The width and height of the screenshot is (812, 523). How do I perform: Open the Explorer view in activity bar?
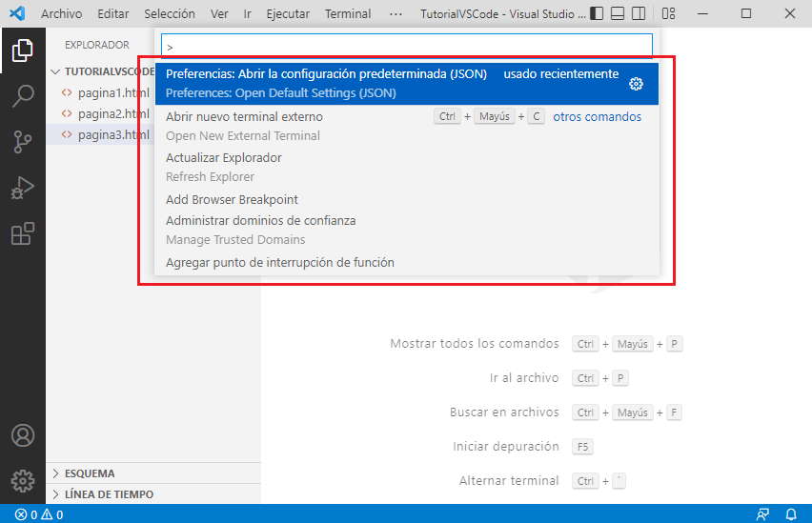click(23, 50)
